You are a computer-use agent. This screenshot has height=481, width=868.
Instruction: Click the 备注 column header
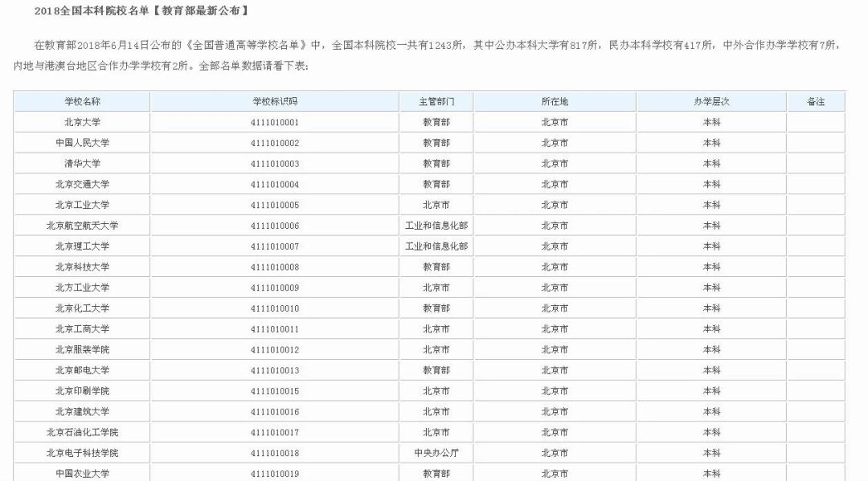(816, 102)
